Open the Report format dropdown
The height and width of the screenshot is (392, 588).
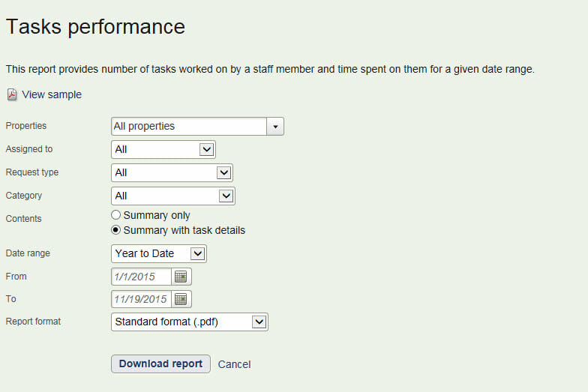189,322
